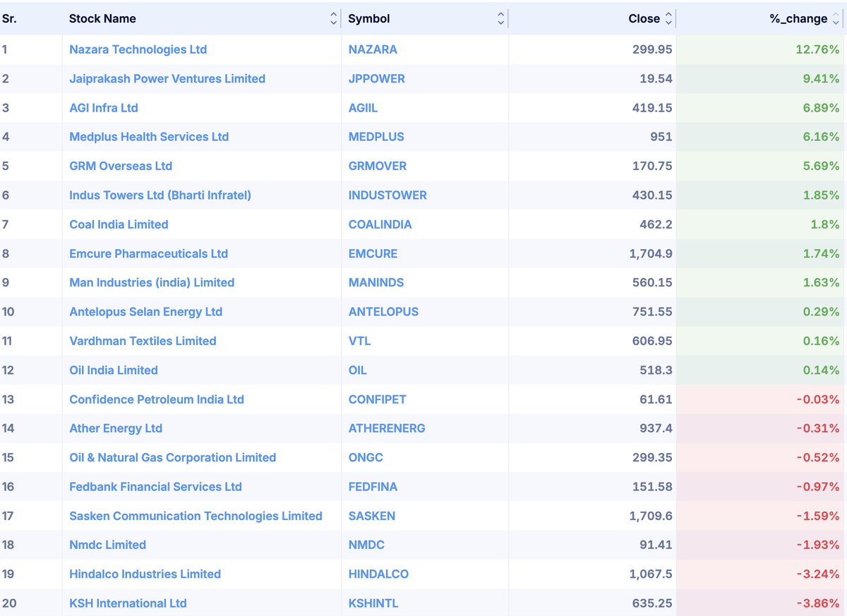
Task: Open Antelopus Selan Energy Ltd link
Action: (146, 312)
